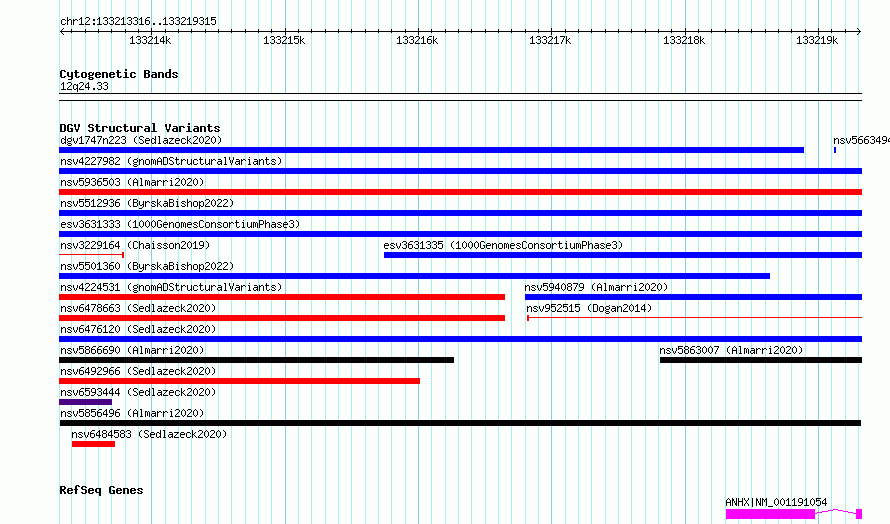
Task: Select nsv5856496 (Almarri2020) label
Action: (x=132, y=413)
